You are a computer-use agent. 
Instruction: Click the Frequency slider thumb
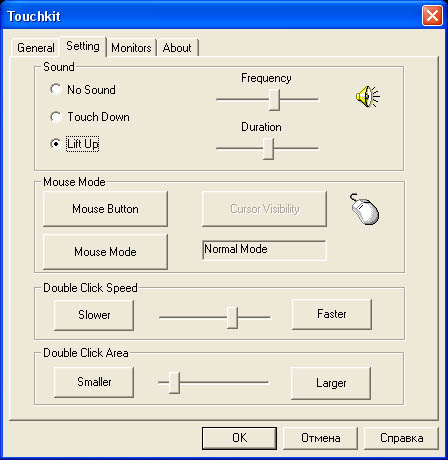tap(274, 99)
